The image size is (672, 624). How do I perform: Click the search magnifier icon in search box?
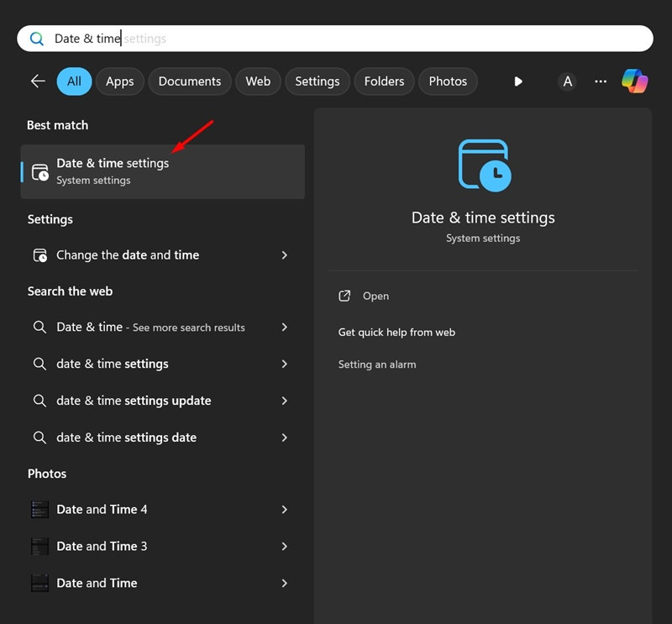pyautogui.click(x=37, y=39)
